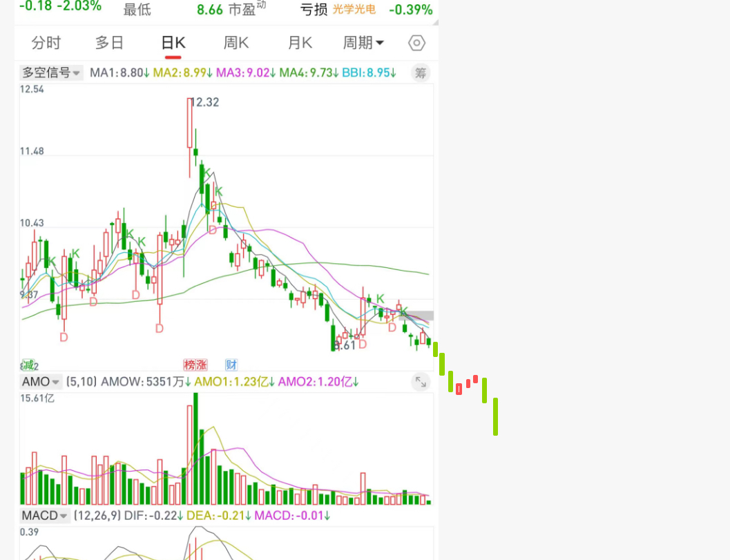Viewport: 730px width, 560px height.
Task: Click the AMO2:1.20亿 value
Action: tap(318, 382)
